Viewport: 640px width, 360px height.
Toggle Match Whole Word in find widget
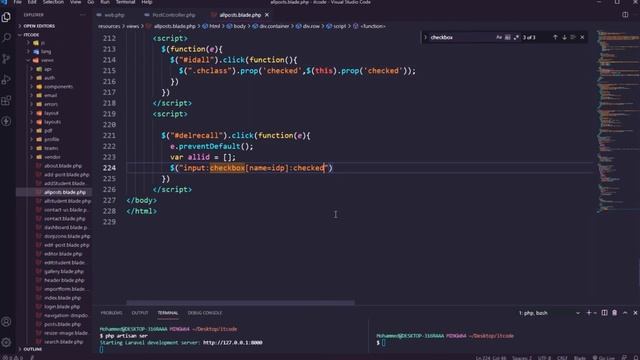[x=507, y=37]
